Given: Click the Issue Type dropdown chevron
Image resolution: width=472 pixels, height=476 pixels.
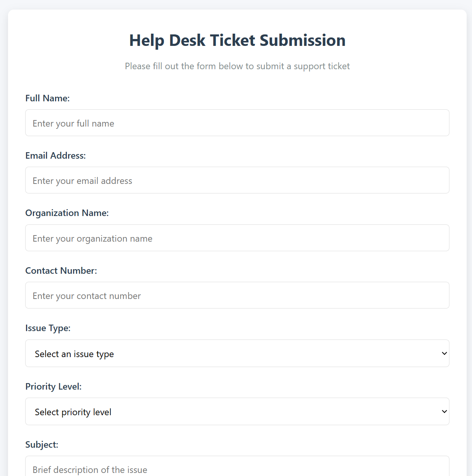Looking at the screenshot, I should point(444,353).
